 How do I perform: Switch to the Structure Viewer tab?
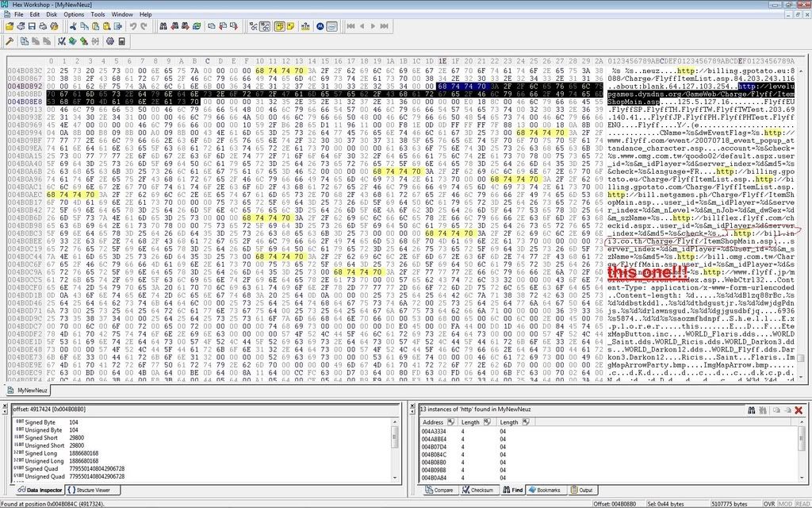click(x=93, y=491)
